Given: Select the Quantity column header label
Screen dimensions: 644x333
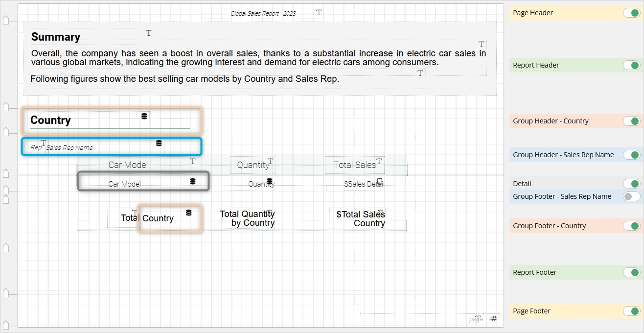Looking at the screenshot, I should (x=253, y=165).
